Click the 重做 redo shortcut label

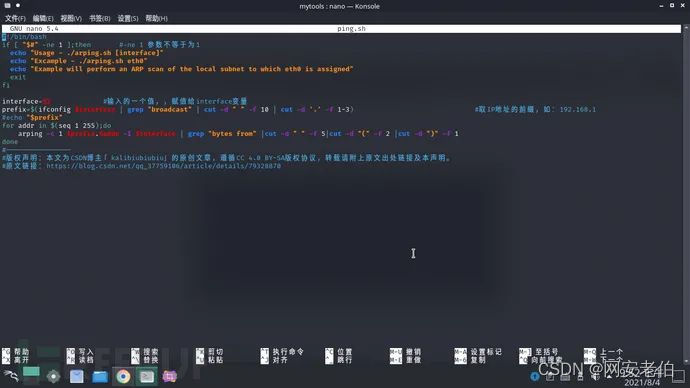(x=414, y=360)
